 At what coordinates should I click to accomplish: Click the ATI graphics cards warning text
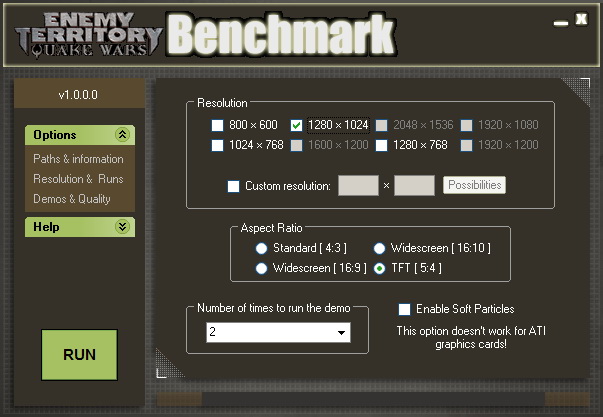tap(471, 337)
